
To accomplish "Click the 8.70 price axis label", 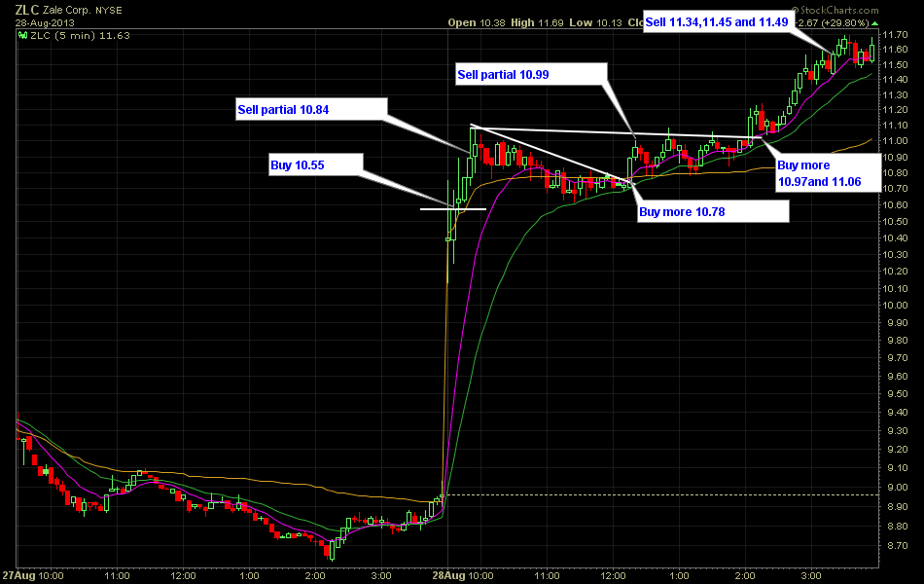I will point(898,546).
